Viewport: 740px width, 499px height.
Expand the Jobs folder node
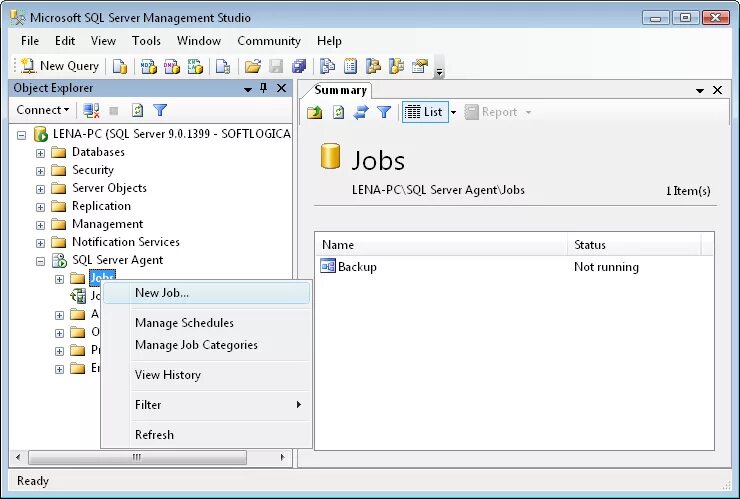coord(59,279)
